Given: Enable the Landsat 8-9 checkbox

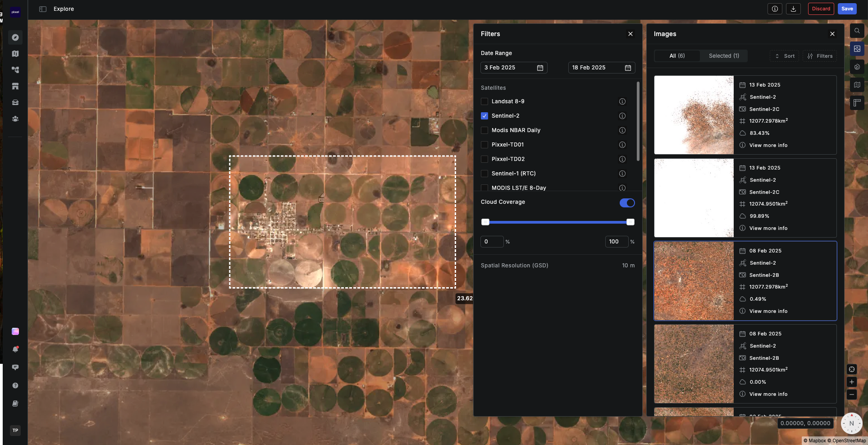Looking at the screenshot, I should pos(484,101).
